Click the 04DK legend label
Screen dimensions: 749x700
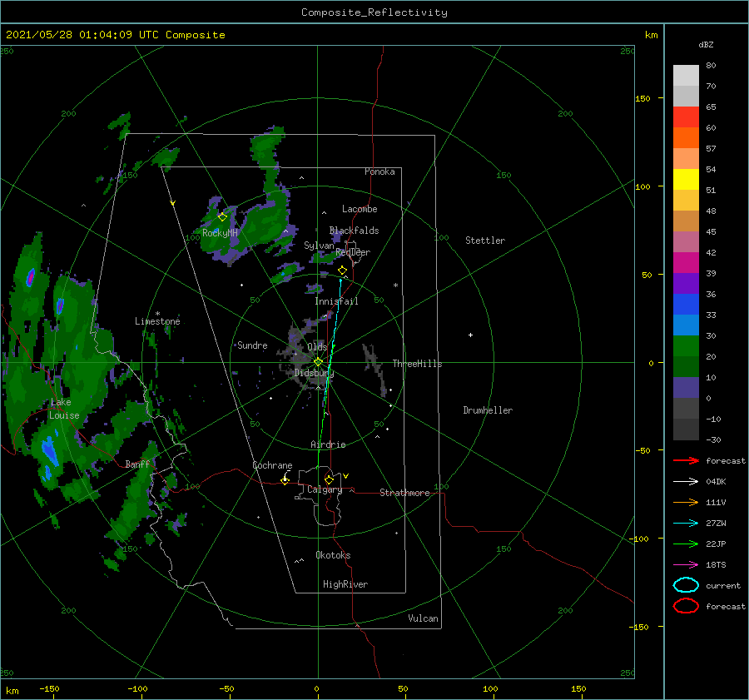(716, 481)
